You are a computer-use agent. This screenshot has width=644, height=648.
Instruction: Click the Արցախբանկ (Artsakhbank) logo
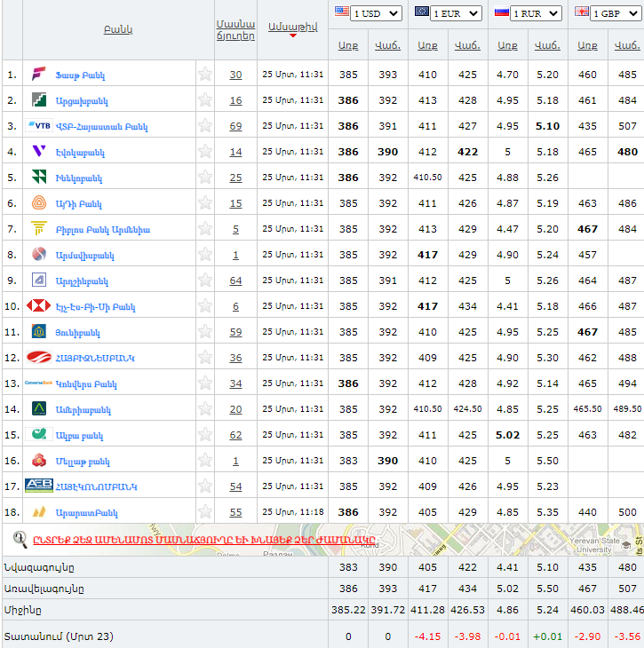click(x=39, y=100)
